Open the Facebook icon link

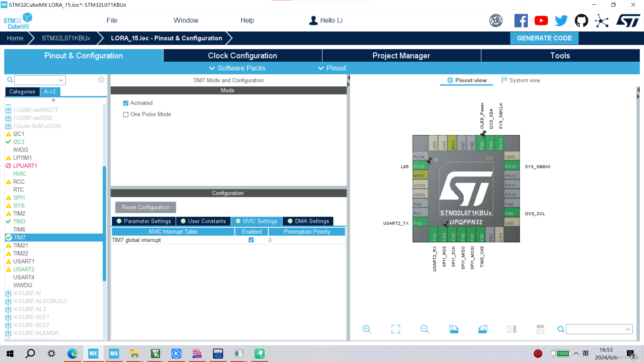[x=521, y=21]
